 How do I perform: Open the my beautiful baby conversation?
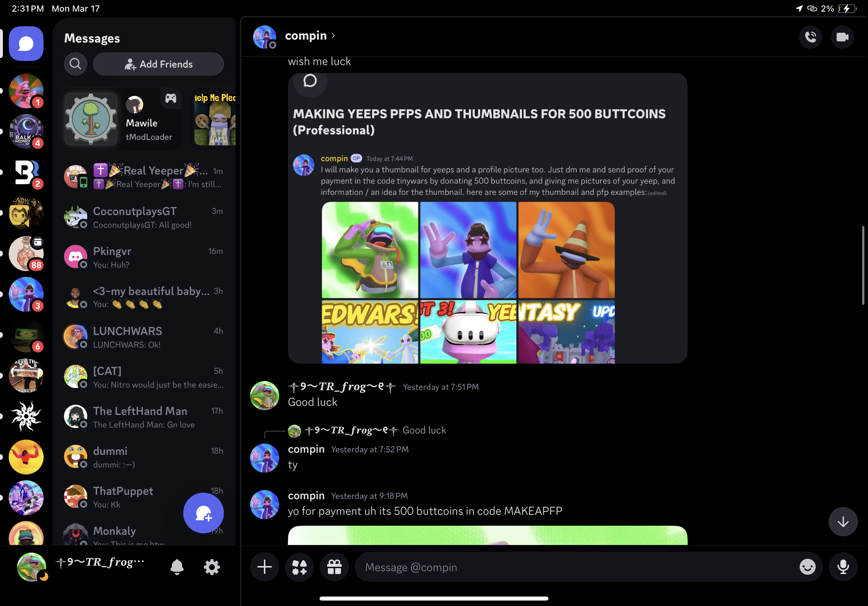click(144, 297)
